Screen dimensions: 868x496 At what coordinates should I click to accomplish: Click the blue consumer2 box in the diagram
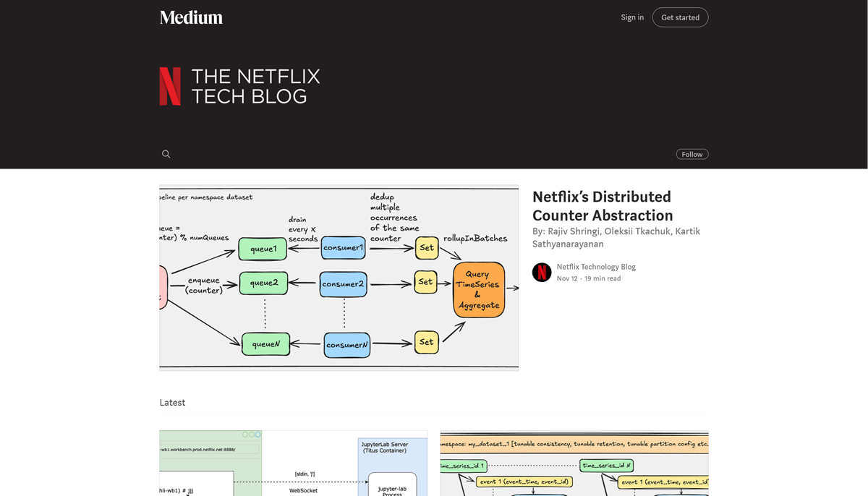point(344,284)
